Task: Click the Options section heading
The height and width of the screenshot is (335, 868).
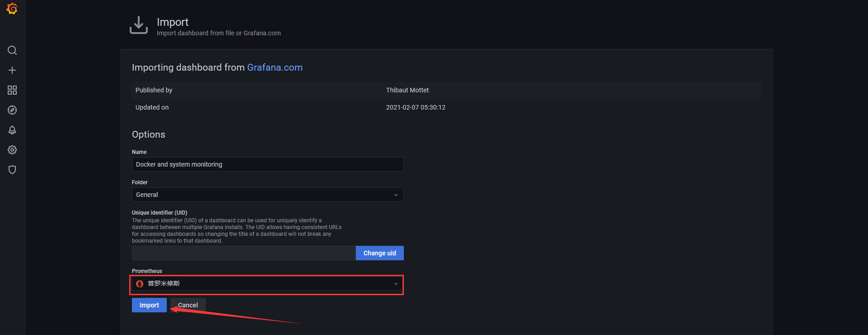Action: 149,134
